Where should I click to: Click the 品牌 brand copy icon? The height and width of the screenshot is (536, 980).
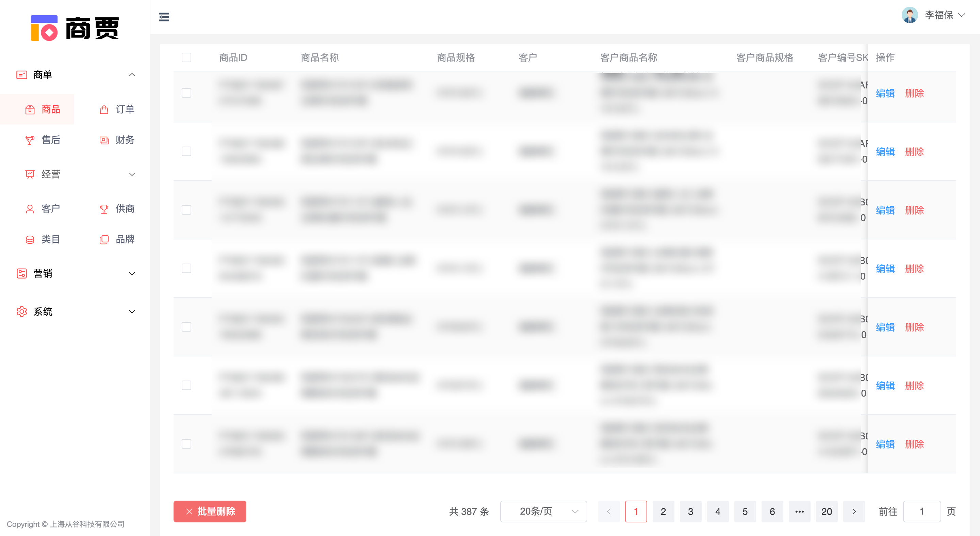coord(104,239)
